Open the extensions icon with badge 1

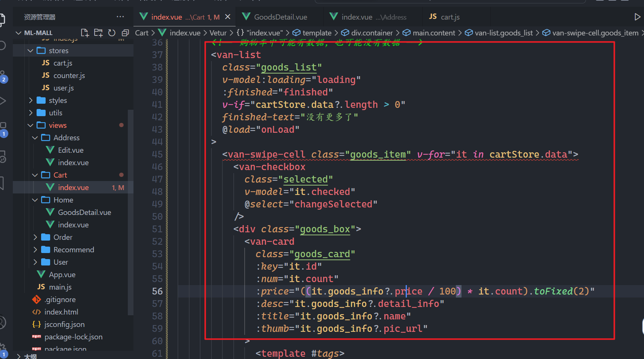tap(3, 129)
